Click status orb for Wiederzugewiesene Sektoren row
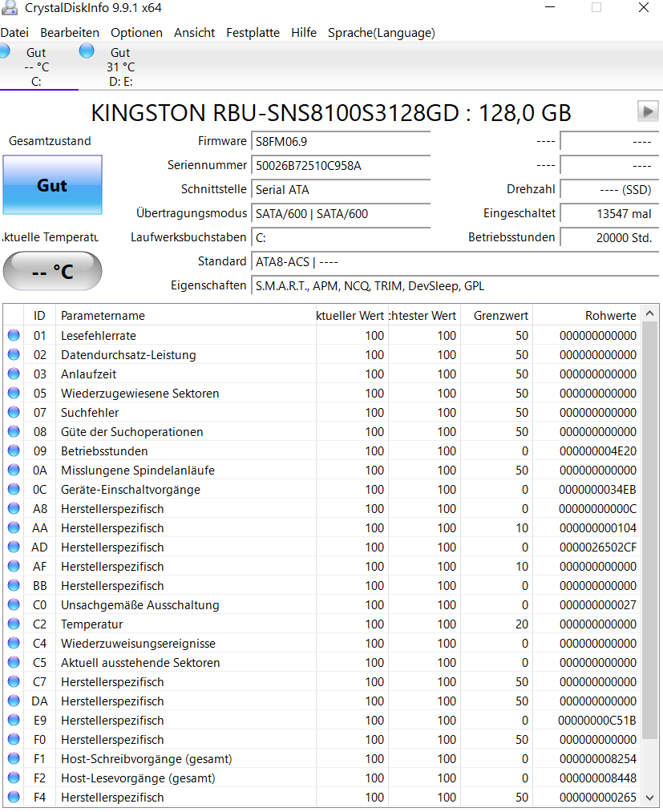The width and height of the screenshot is (663, 812). tap(14, 393)
